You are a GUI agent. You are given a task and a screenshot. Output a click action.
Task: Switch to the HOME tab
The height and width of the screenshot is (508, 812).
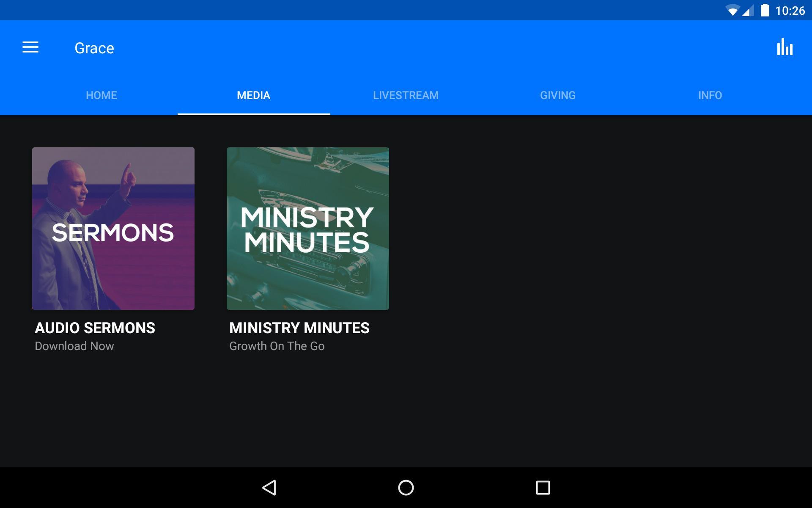pyautogui.click(x=101, y=95)
